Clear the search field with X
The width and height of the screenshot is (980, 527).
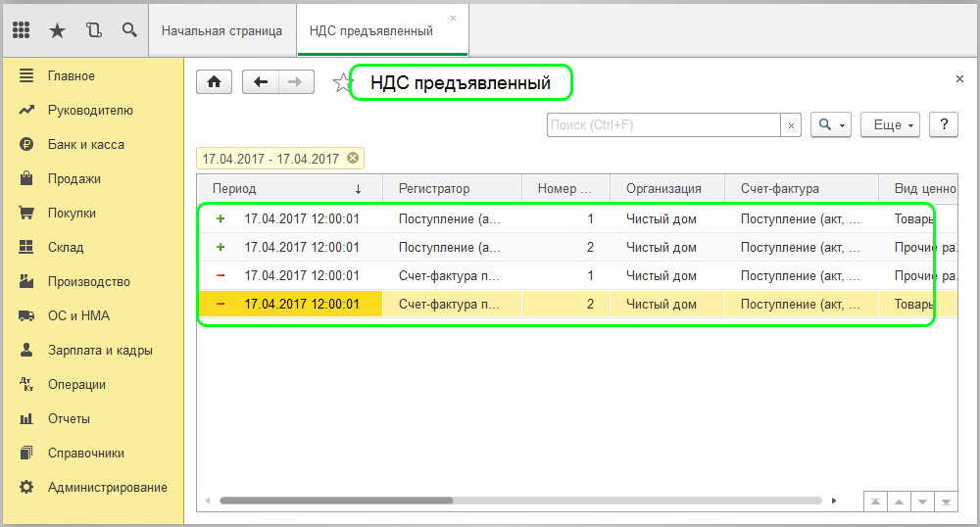[792, 125]
